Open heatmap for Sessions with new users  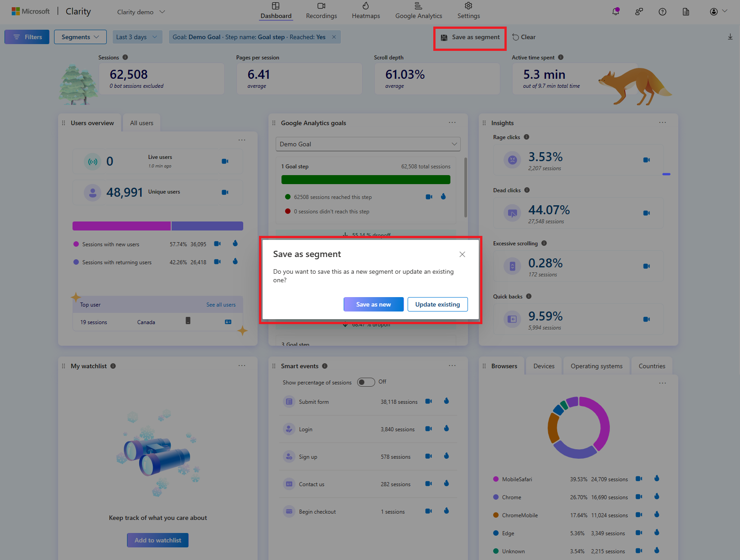235,244
